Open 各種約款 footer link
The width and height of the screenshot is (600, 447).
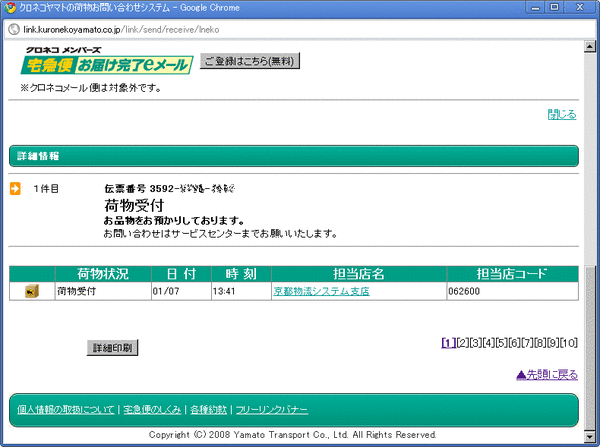209,410
